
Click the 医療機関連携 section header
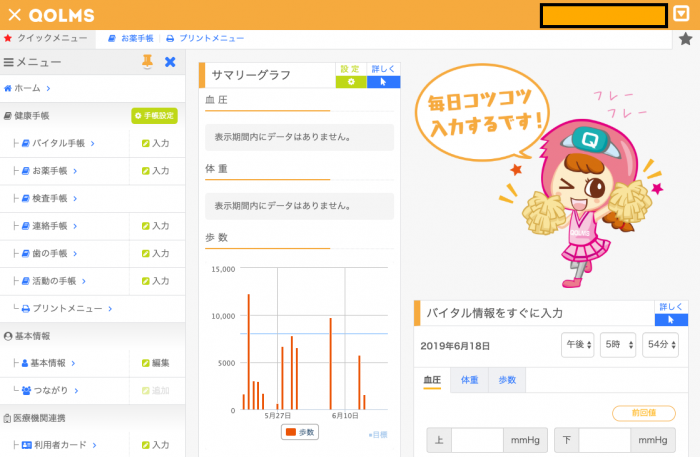34,418
